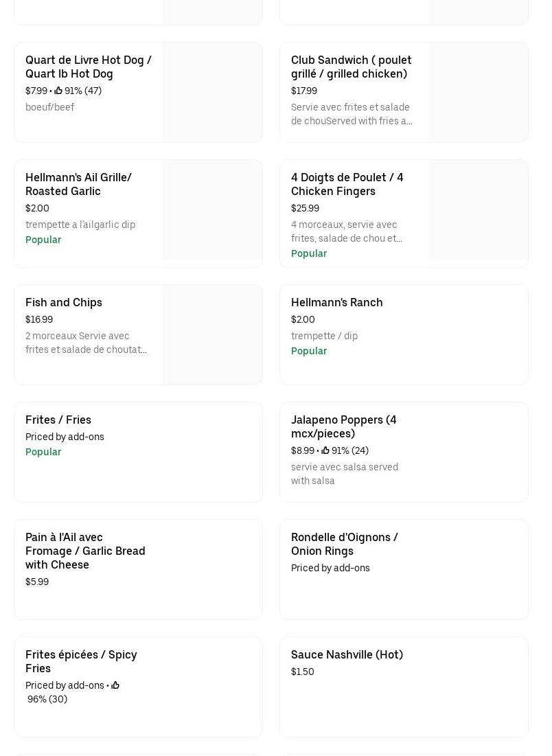The height and width of the screenshot is (756, 552).
Task: Open Hellmann's Ail Grille / Roasted Garlic dip
Action: click(78, 184)
